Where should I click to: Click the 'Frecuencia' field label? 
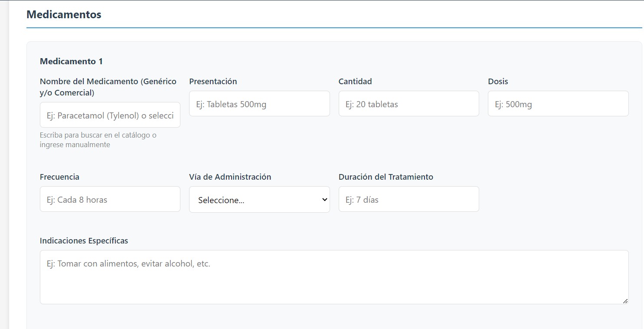point(59,177)
